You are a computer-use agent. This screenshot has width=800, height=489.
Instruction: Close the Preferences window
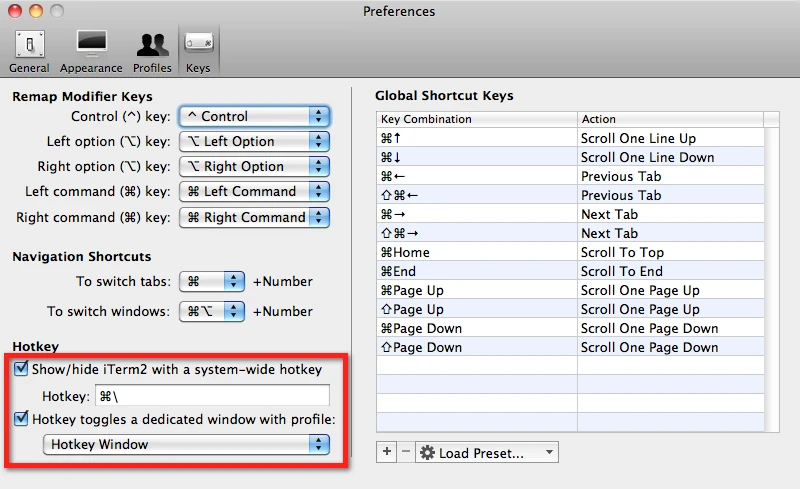pos(13,11)
